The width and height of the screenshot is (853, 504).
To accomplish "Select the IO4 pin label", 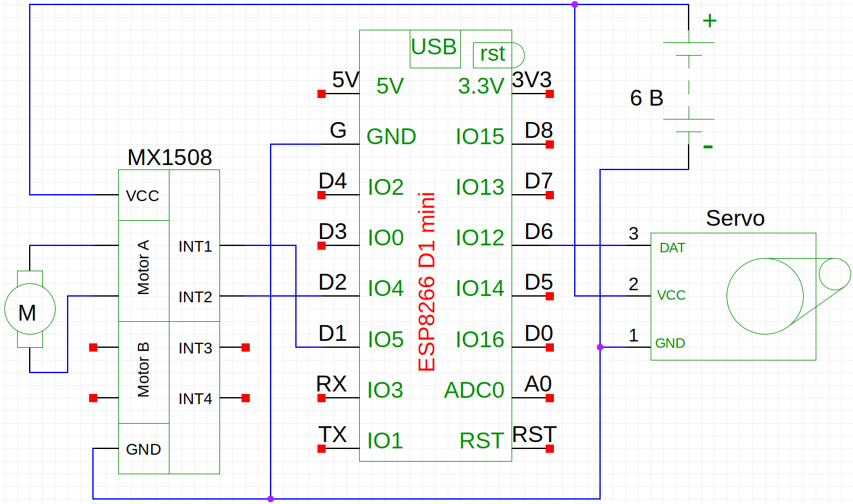I will point(386,288).
